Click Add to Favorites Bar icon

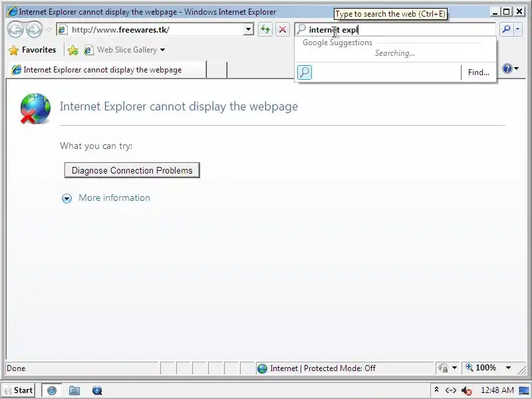tap(73, 51)
